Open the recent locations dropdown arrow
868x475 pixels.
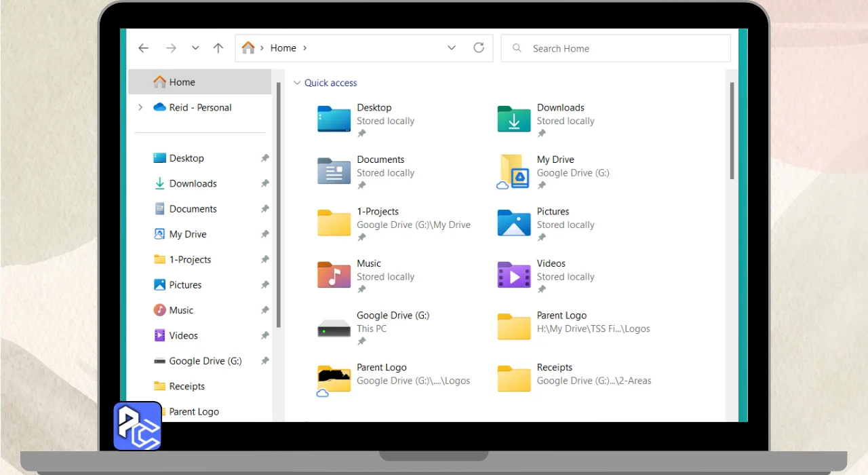(x=195, y=48)
